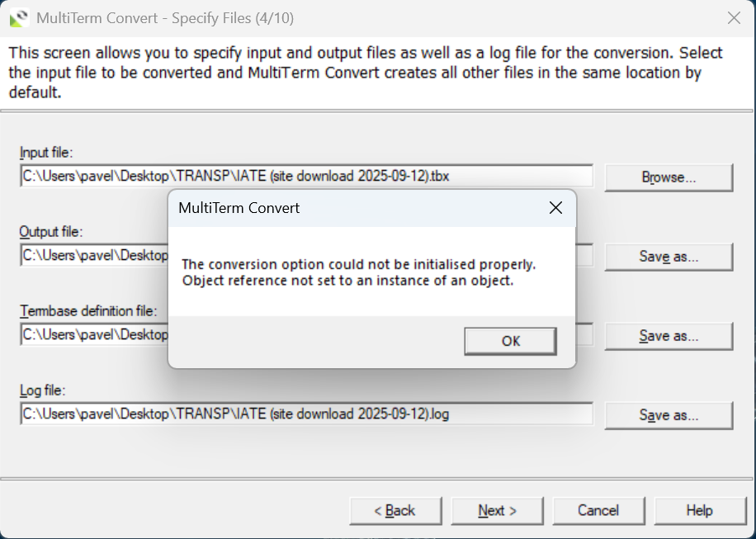
Task: Click the MultiTerm Convert icon in the title bar
Action: click(17, 17)
